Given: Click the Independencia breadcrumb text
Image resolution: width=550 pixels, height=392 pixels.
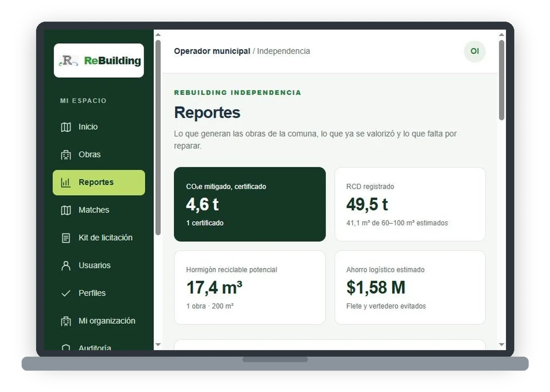Looking at the screenshot, I should click(283, 51).
